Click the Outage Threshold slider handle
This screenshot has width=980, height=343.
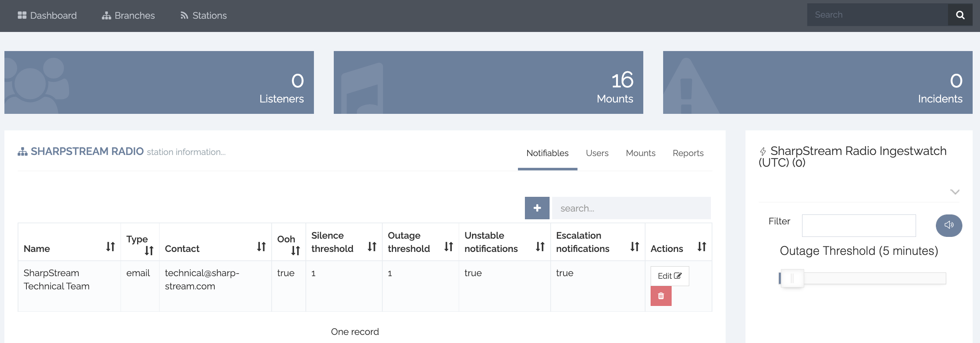[792, 278]
